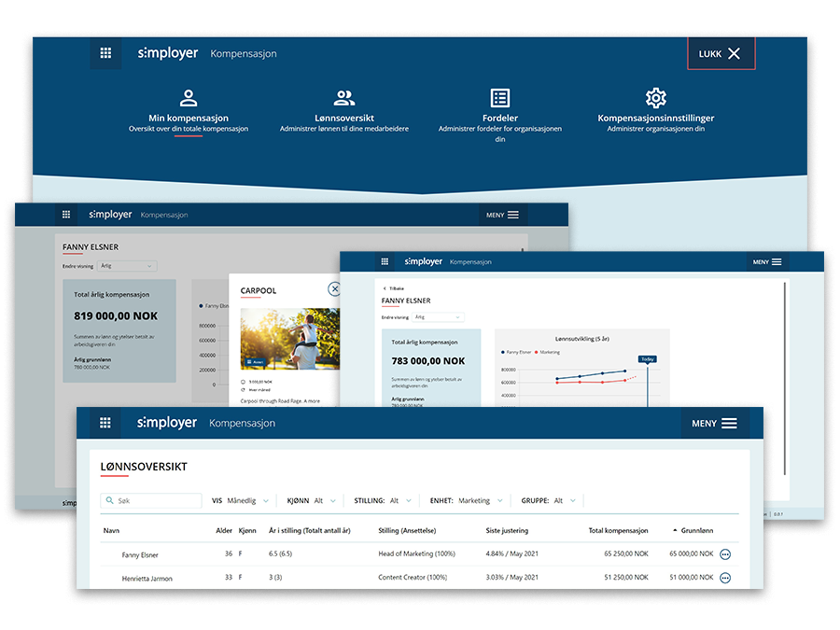Image resolution: width=840 pixels, height=630 pixels.
Task: Open Kompensasjonsinnstillinger gear icon
Action: coord(656,98)
